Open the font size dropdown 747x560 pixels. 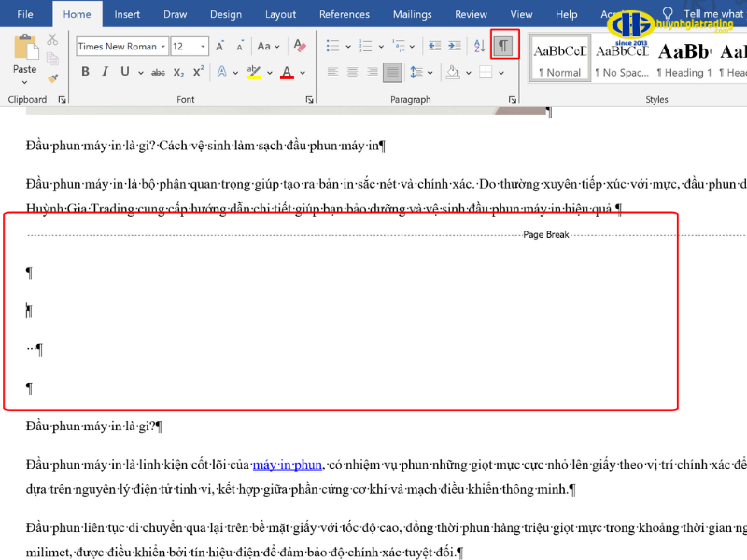202,46
